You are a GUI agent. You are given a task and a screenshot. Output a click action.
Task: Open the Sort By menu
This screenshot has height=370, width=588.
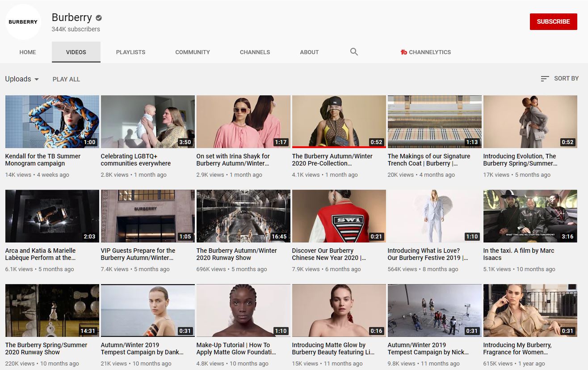click(x=559, y=79)
